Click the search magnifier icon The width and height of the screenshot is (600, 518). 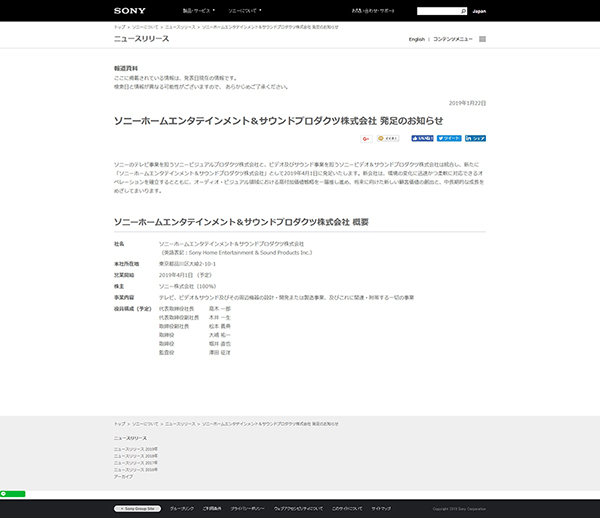[x=464, y=11]
